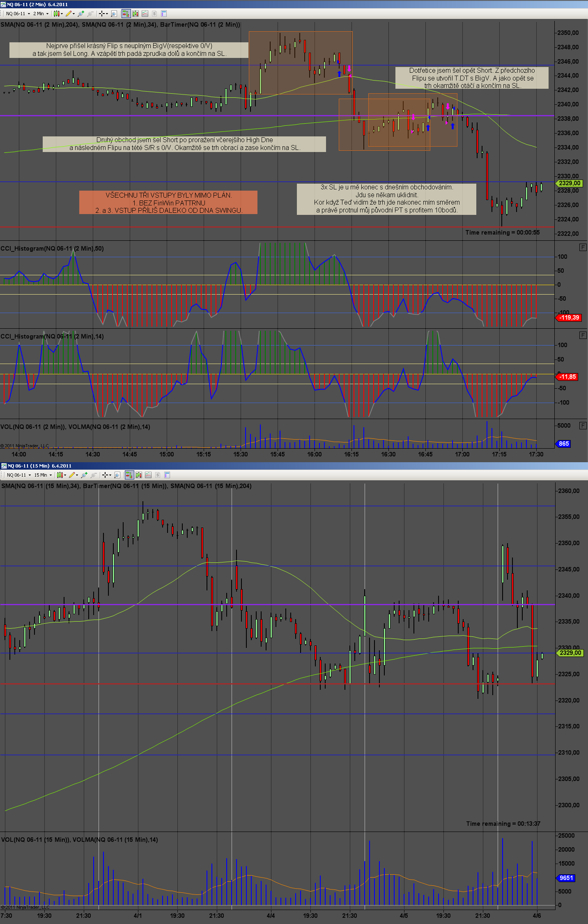Show the Data Box on 15 Min chart

point(117,475)
